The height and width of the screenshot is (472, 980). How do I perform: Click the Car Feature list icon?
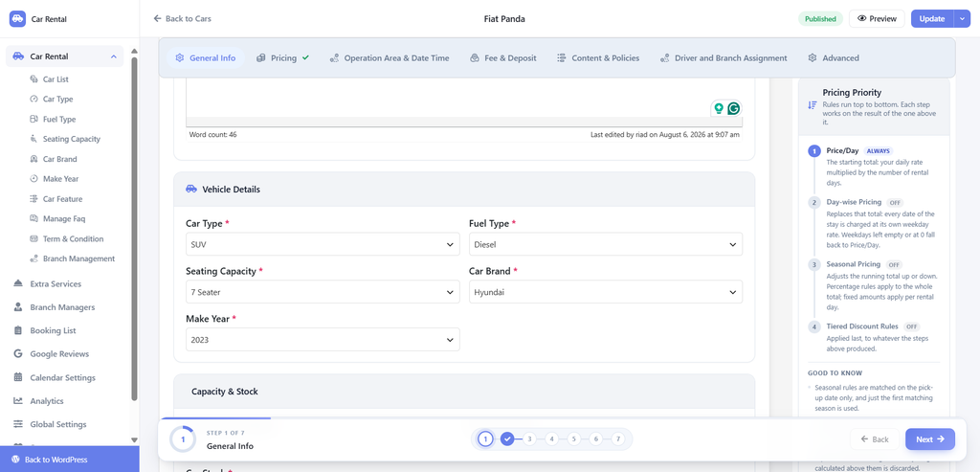tap(33, 199)
